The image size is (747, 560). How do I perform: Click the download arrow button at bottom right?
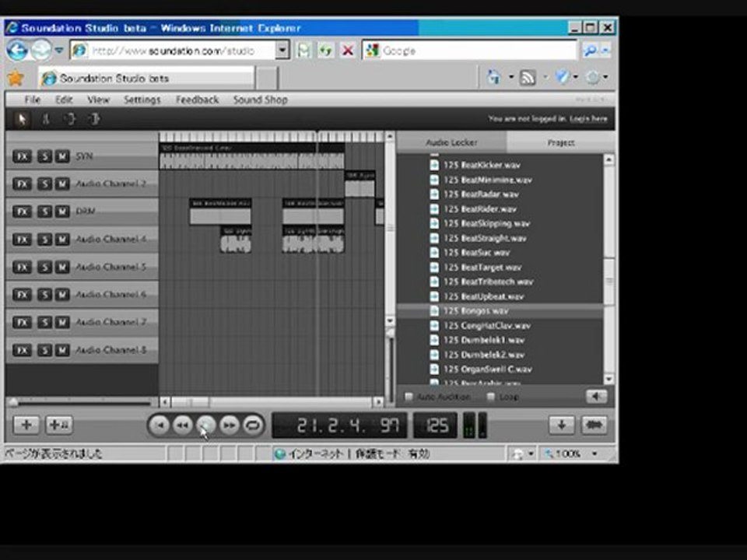562,425
